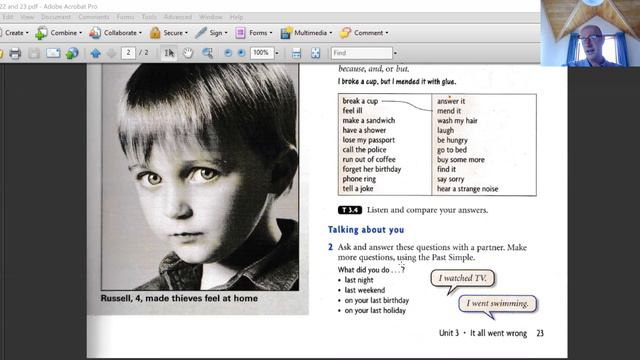The width and height of the screenshot is (640, 360).
Task: Click the Comment speech bubble icon
Action: (x=345, y=33)
